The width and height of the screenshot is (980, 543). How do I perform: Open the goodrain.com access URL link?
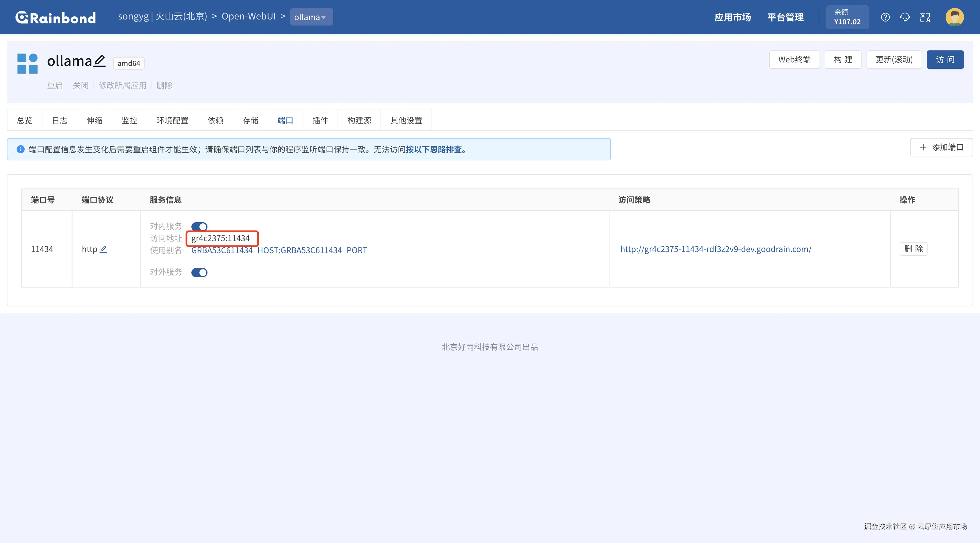tap(716, 249)
